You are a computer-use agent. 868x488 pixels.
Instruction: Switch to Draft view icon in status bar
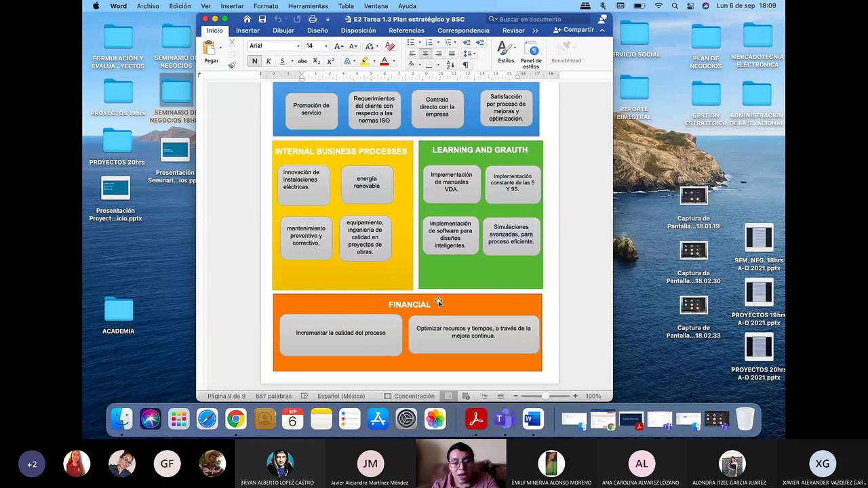pos(500,396)
